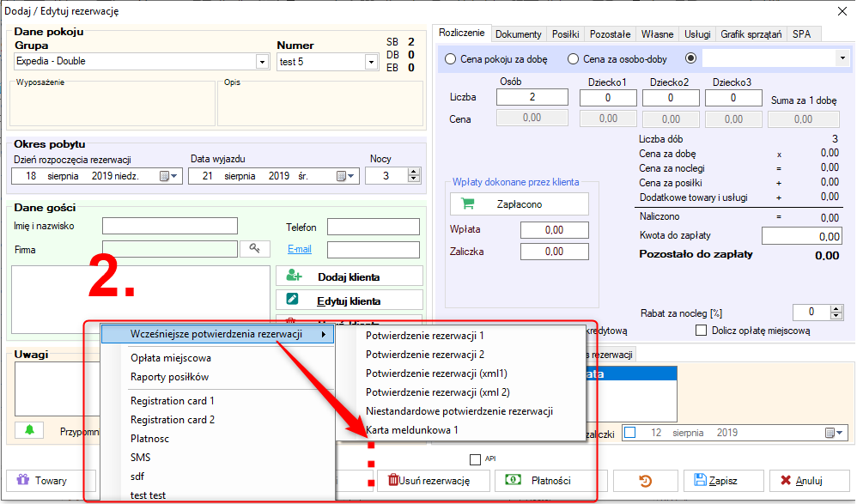Click the orange history revert icon button
The image size is (857, 504).
[x=646, y=481]
